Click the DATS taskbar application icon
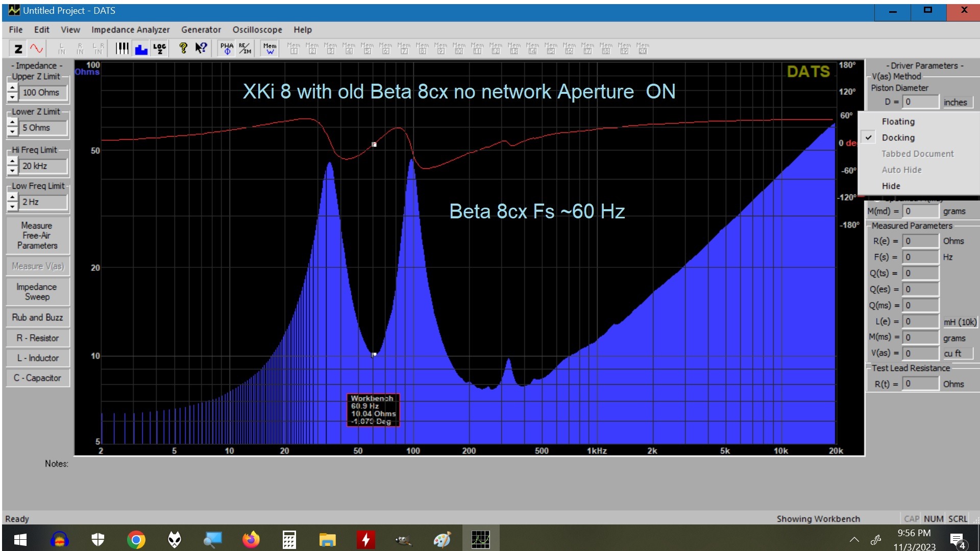Viewport: 980px width, 551px height. pos(480,539)
